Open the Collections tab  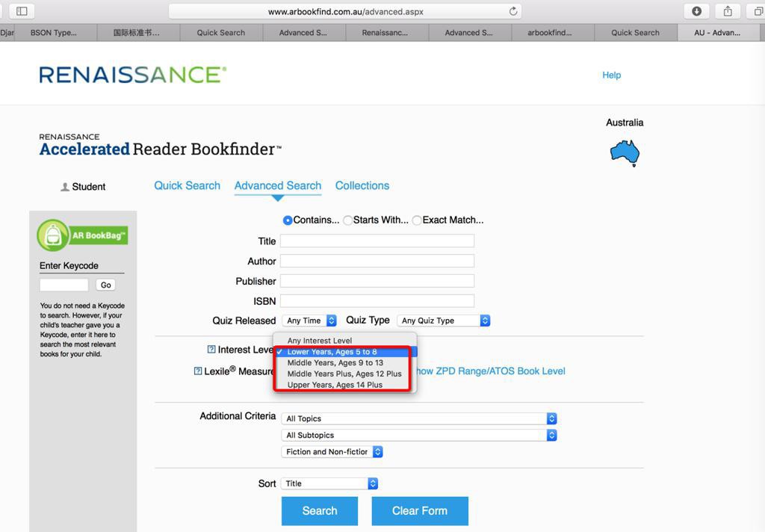[362, 185]
